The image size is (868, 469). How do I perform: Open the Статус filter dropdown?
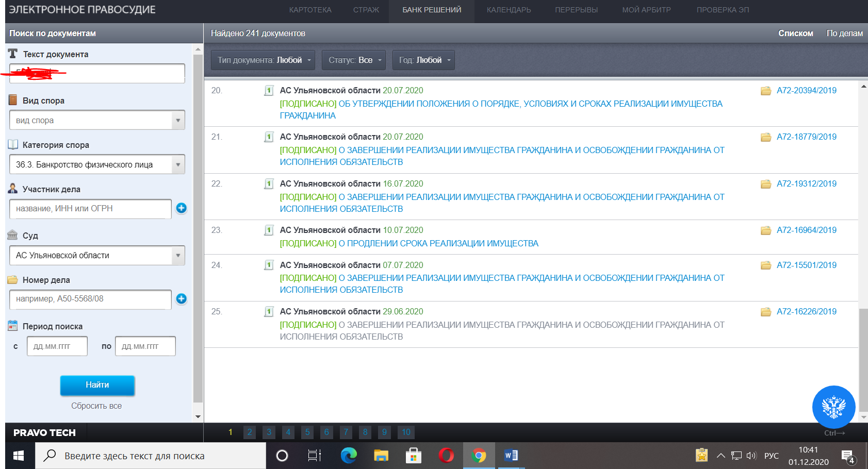point(355,60)
